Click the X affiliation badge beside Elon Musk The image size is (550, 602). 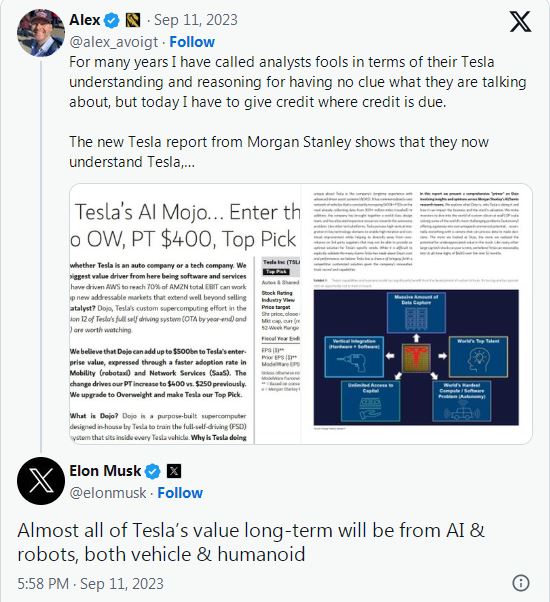174,471
